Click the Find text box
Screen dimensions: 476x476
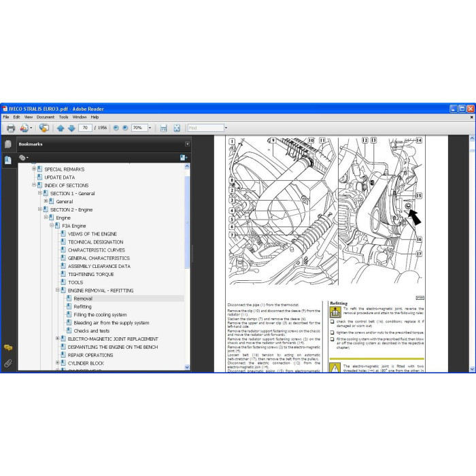[206, 128]
